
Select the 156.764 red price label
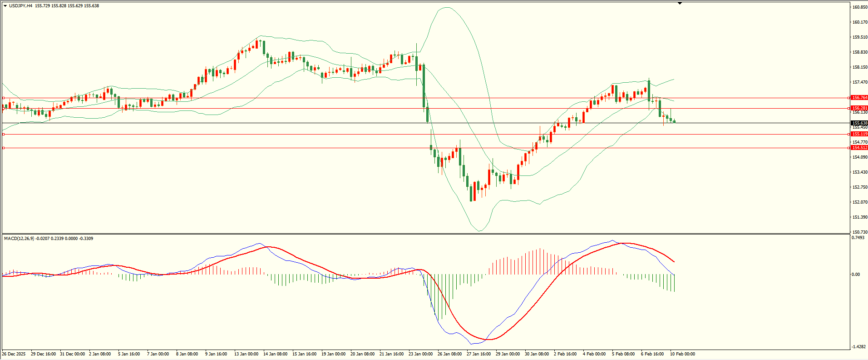click(859, 98)
